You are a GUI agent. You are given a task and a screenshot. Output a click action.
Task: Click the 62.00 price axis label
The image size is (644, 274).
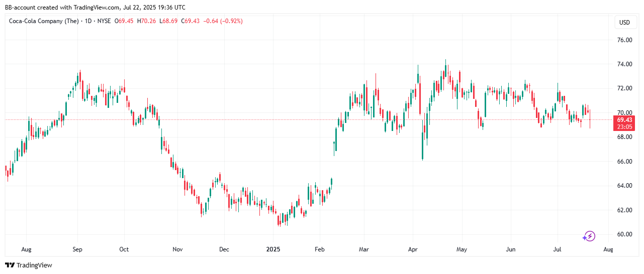pyautogui.click(x=624, y=210)
